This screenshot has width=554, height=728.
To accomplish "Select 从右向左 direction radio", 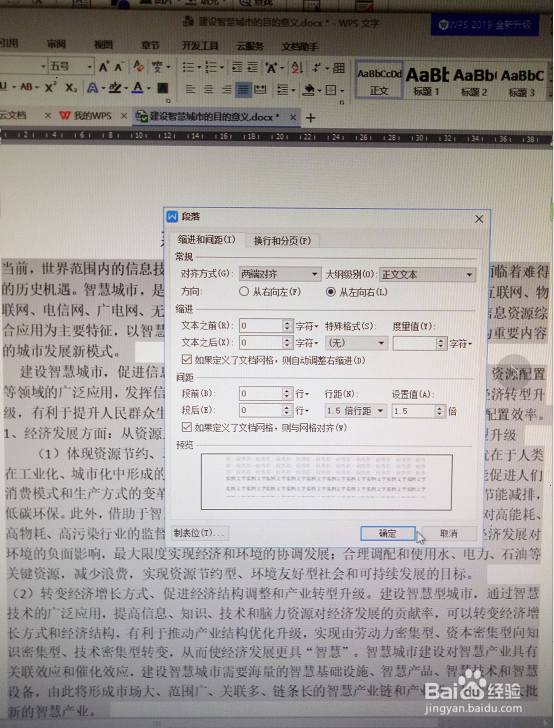I will pos(244,292).
